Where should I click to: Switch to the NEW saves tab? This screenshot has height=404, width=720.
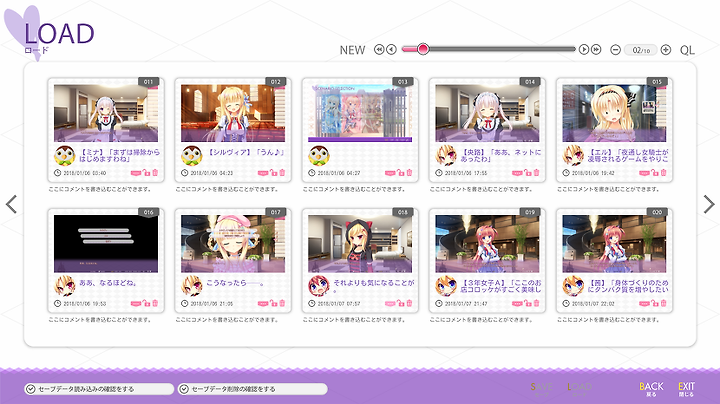(352, 50)
